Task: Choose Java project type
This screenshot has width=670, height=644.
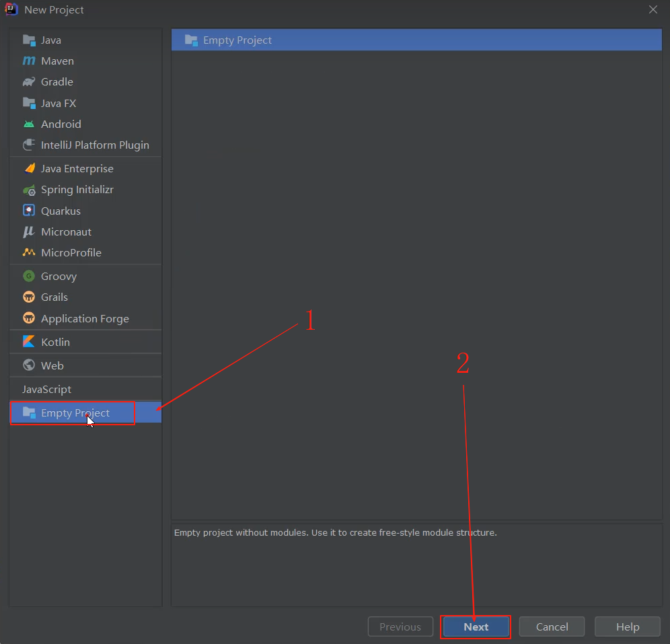Action: pyautogui.click(x=85, y=40)
